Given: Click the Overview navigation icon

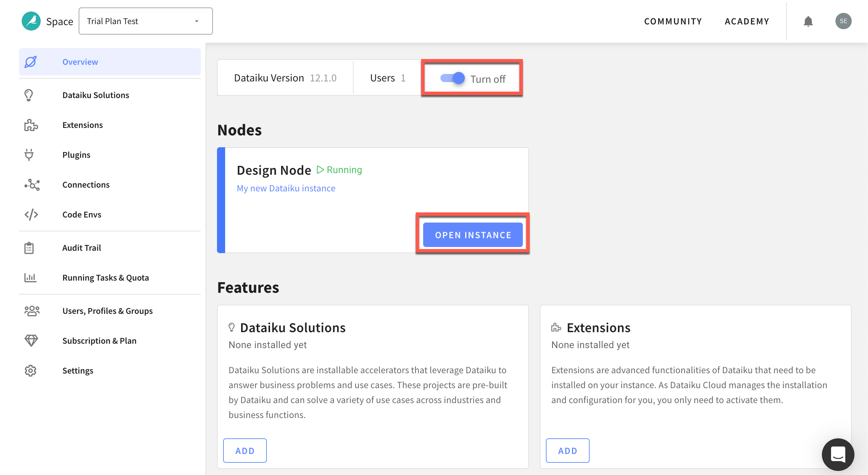Looking at the screenshot, I should [31, 61].
